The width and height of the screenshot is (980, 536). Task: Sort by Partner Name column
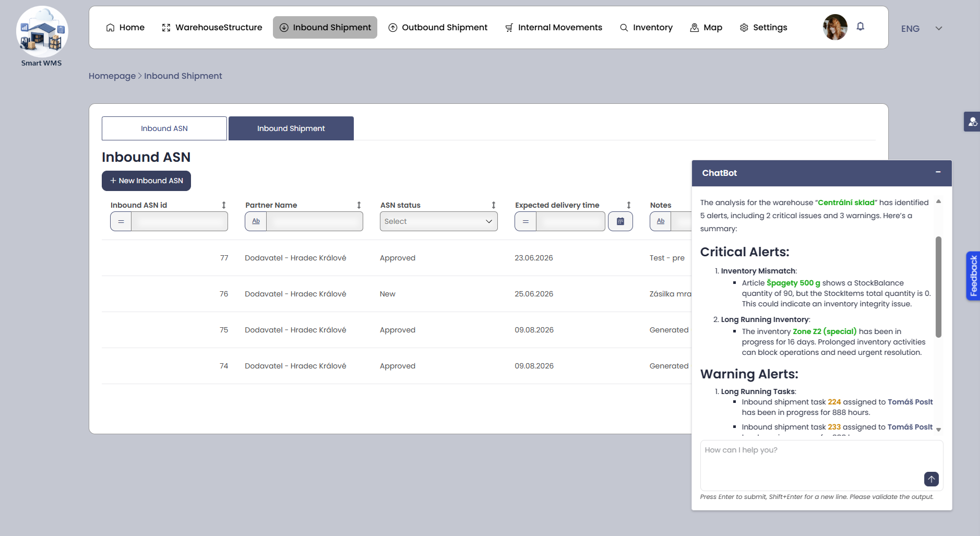tap(359, 205)
